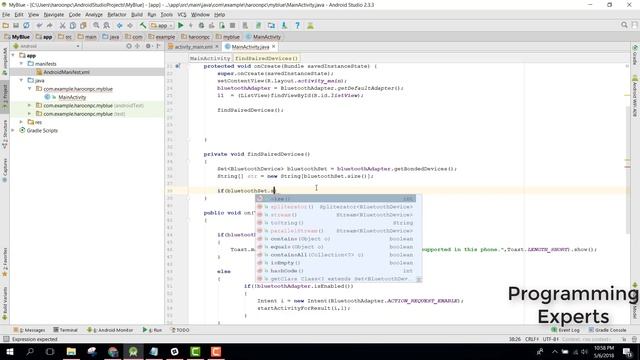Open the VCS menu

182,15
